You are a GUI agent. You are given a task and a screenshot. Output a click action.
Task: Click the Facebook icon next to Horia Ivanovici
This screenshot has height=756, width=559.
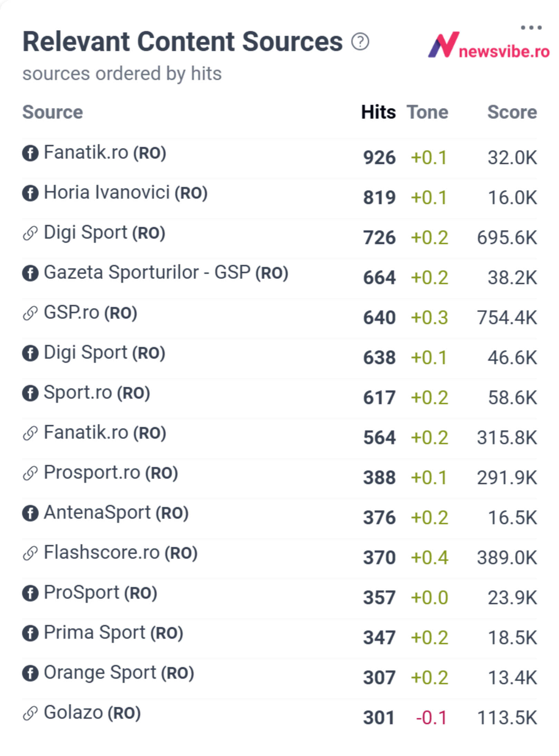click(x=30, y=193)
